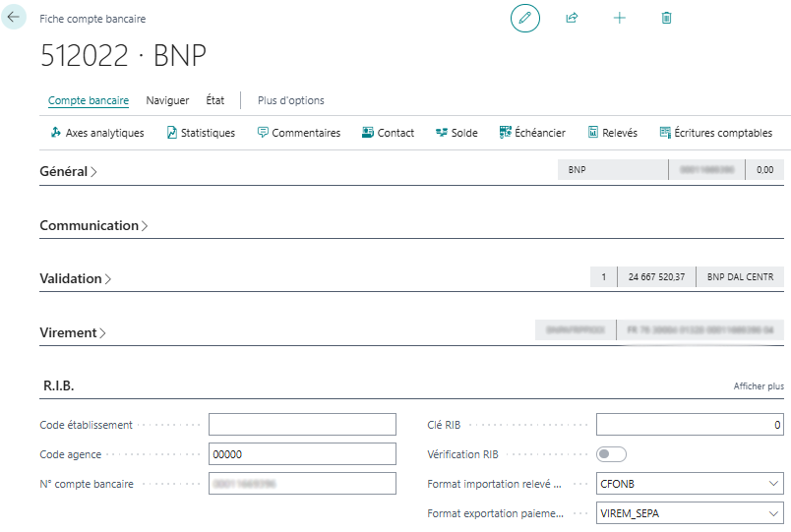Open the Échéancier action
791x532 pixels.
tap(532, 133)
